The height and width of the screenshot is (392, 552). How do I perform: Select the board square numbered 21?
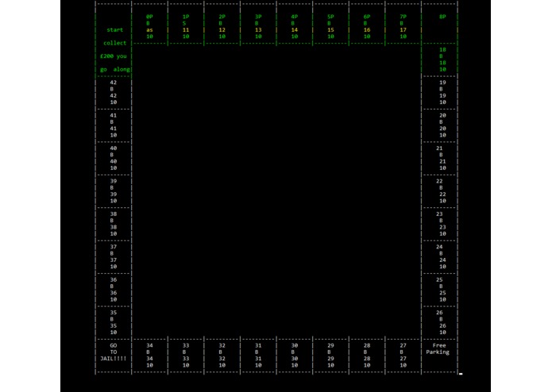pos(440,158)
